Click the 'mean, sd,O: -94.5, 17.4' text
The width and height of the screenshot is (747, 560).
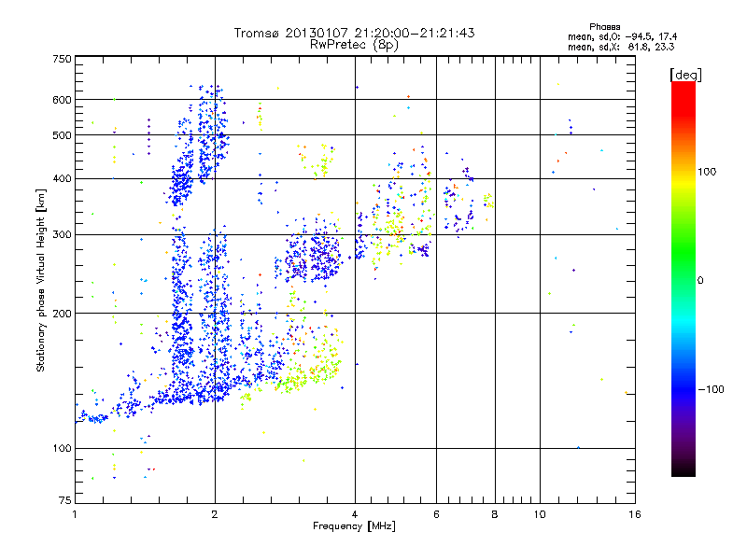pos(622,36)
